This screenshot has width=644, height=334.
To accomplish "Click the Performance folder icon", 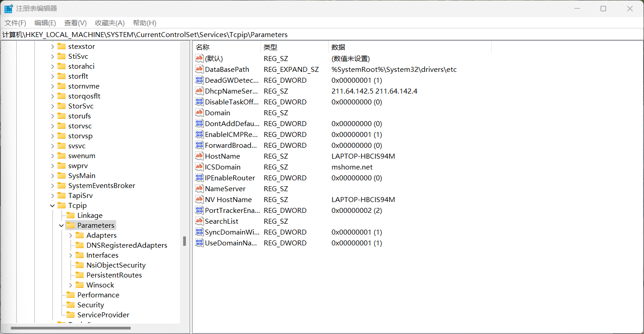I will [x=71, y=295].
